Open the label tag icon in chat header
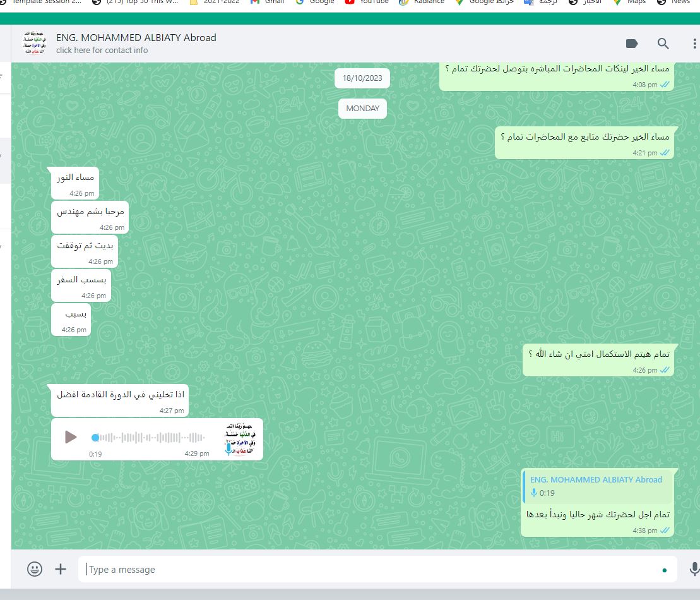The width and height of the screenshot is (700, 600). [x=632, y=44]
